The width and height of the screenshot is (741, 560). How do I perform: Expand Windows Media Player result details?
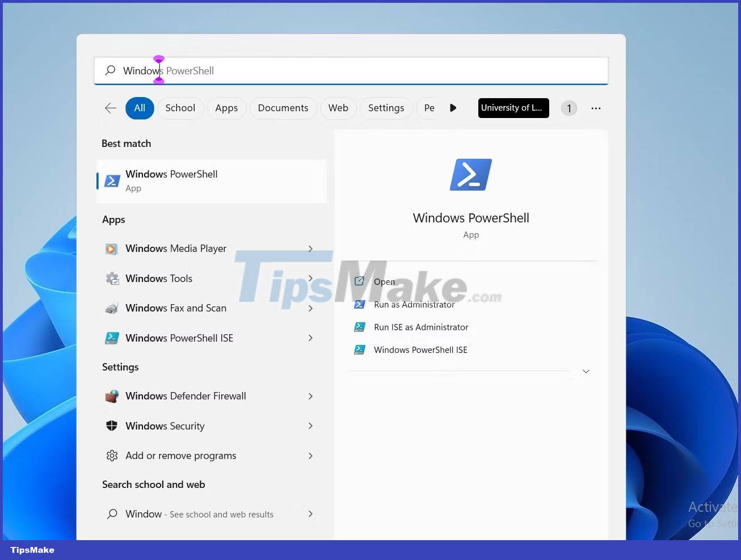(x=310, y=249)
